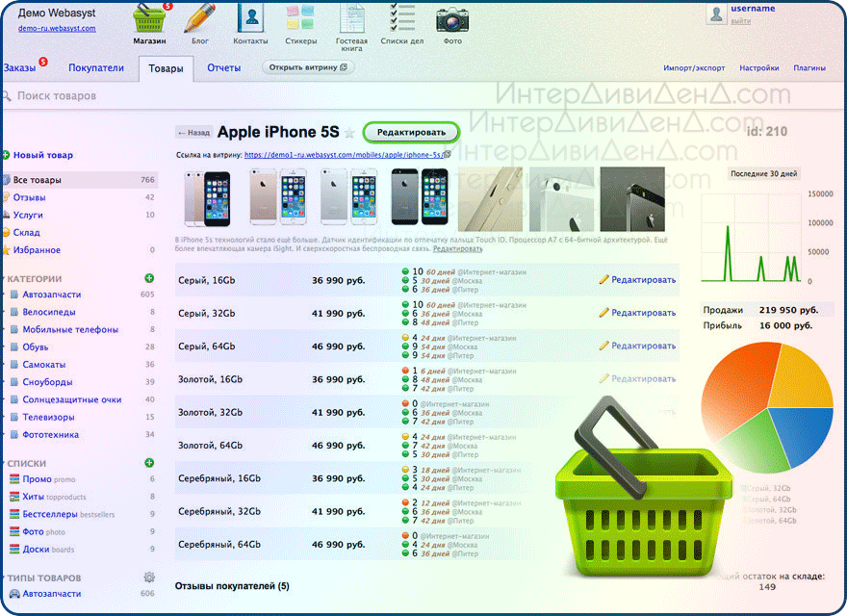Click the Новый товар link
847x616 pixels.
[x=43, y=155]
